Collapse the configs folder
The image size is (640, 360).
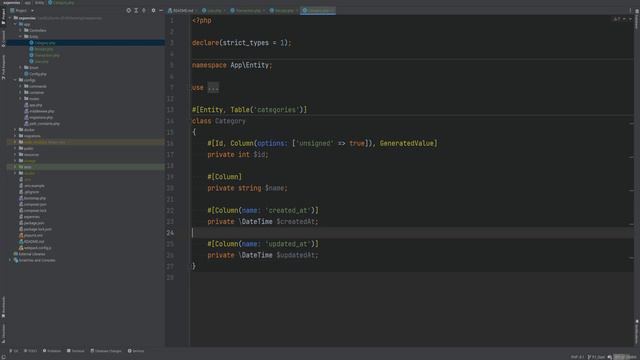(15, 80)
